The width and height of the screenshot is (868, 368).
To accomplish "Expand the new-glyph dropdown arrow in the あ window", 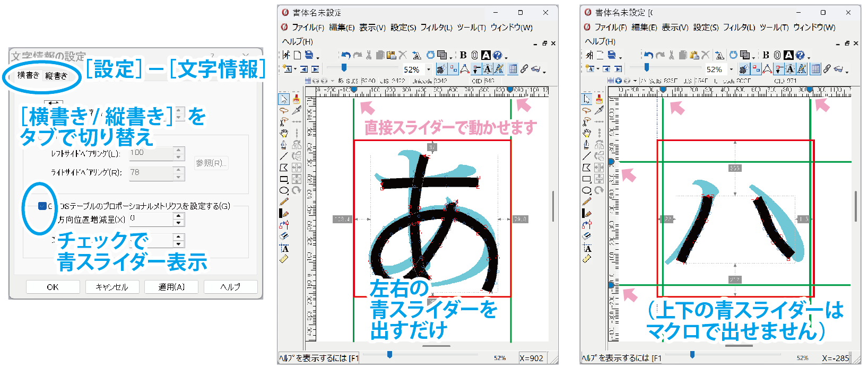I will (294, 69).
